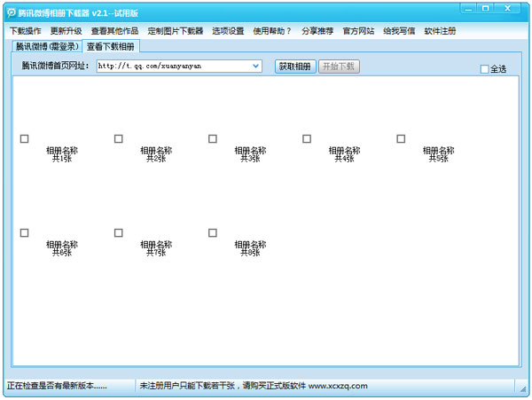This screenshot has height=400, width=532.
Task: Click the 腾讯微博首页网址 label
Action: click(x=55, y=66)
